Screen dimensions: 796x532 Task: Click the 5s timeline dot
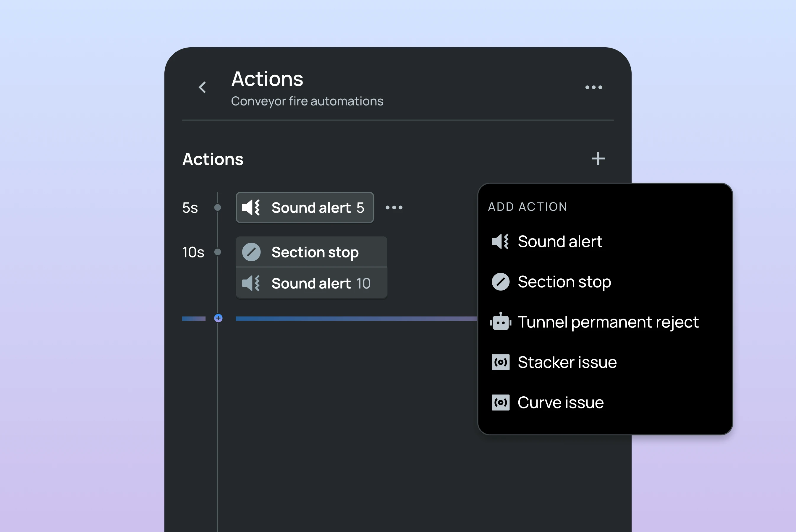pos(218,207)
